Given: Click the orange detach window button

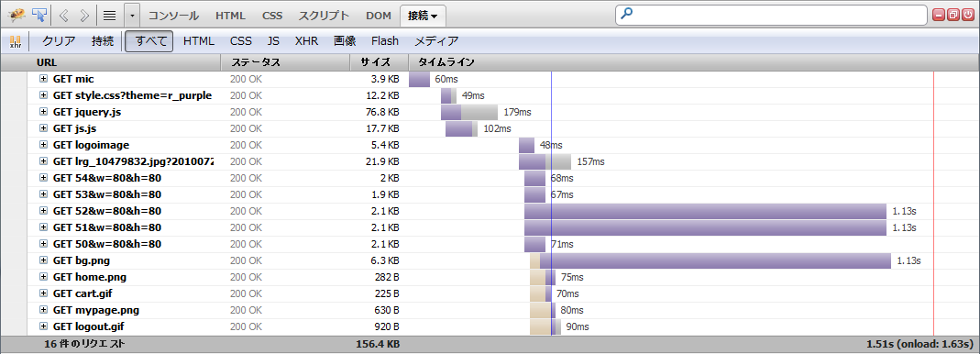Looking at the screenshot, I should coord(953,15).
